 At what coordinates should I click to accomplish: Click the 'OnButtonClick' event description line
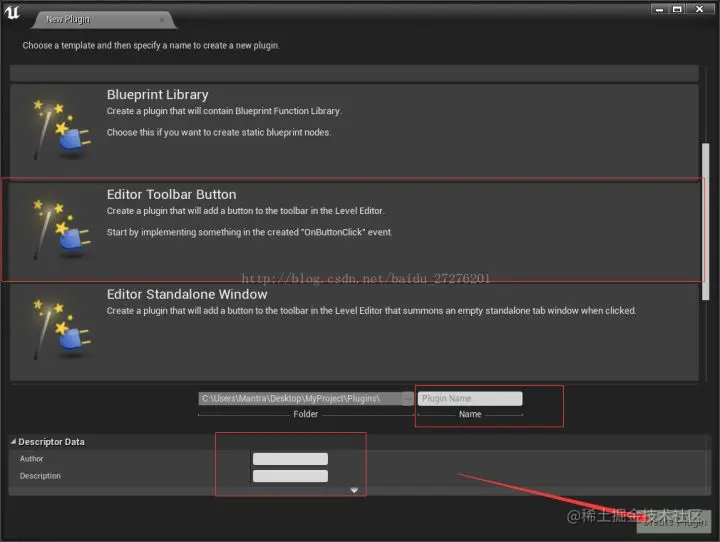click(249, 232)
